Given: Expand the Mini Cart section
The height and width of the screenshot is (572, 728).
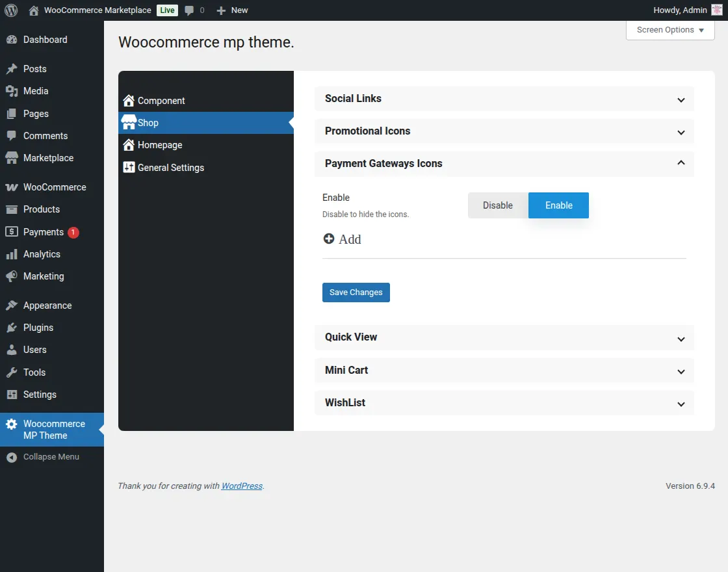Looking at the screenshot, I should [x=504, y=370].
